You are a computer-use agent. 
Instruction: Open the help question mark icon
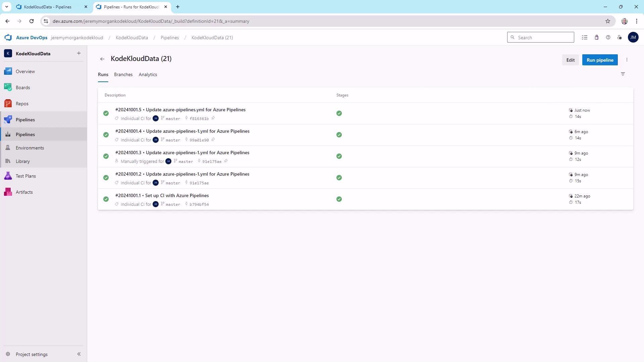click(608, 38)
